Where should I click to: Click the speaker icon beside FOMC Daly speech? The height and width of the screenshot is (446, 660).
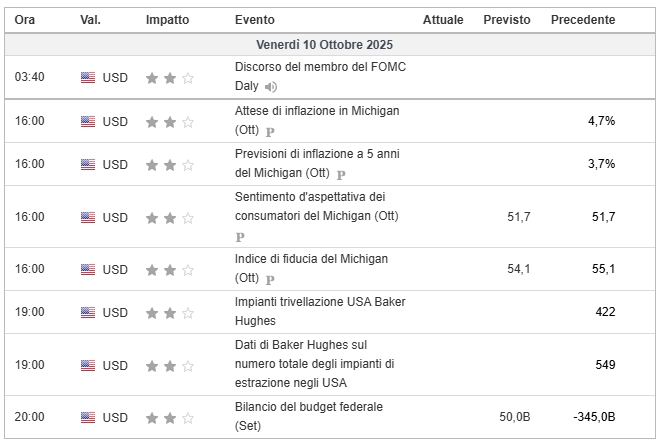click(271, 87)
